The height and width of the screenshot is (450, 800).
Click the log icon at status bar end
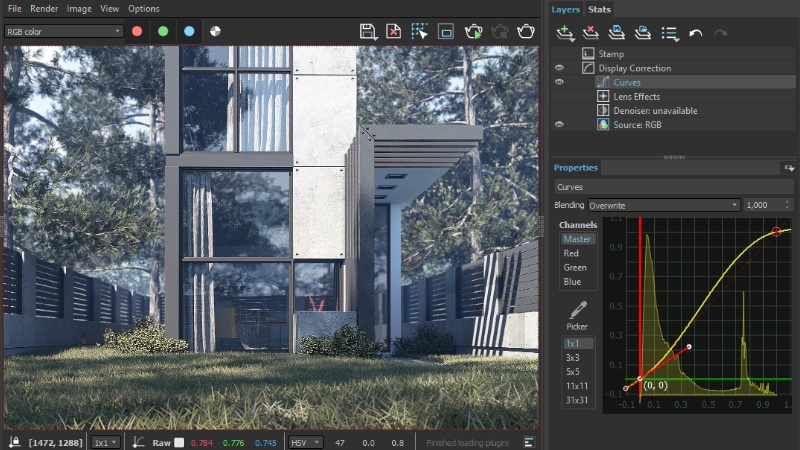point(529,442)
